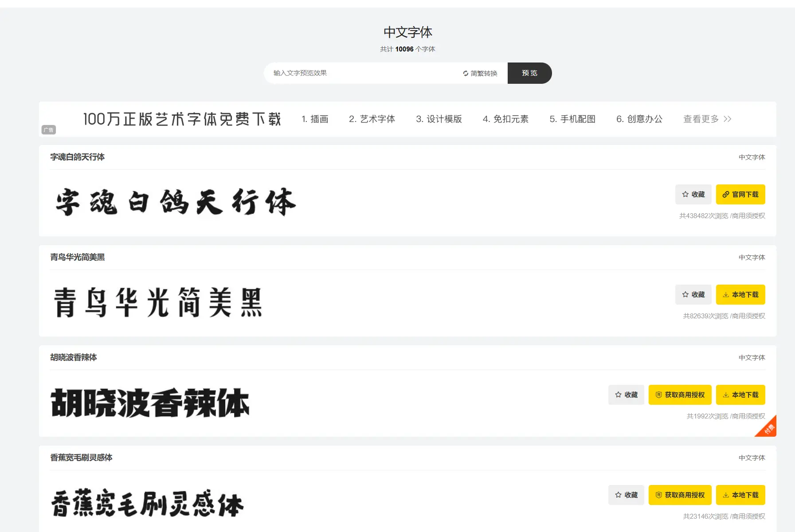This screenshot has width=795, height=532.
Task: Star the 青鸟华光简美黑 font as favorite
Action: coord(693,295)
